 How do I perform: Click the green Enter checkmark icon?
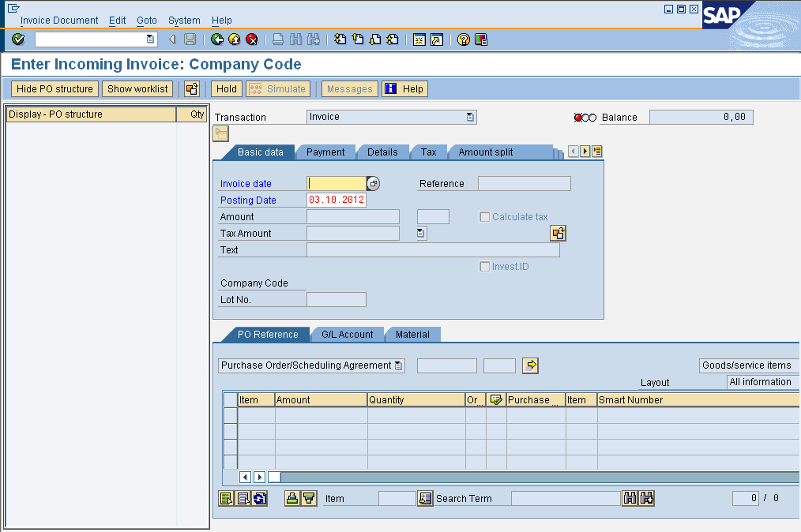17,39
